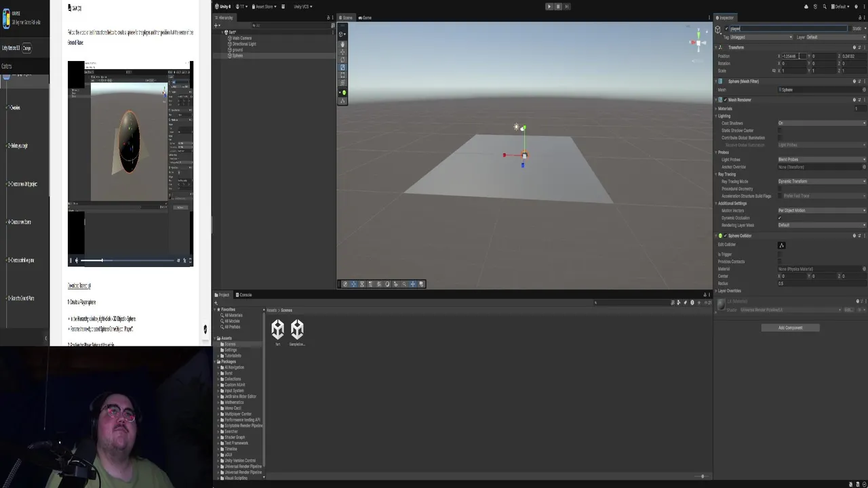Open the Tag dropdown showing Untagged
Screen dimensions: 868x488
pyautogui.click(x=761, y=37)
